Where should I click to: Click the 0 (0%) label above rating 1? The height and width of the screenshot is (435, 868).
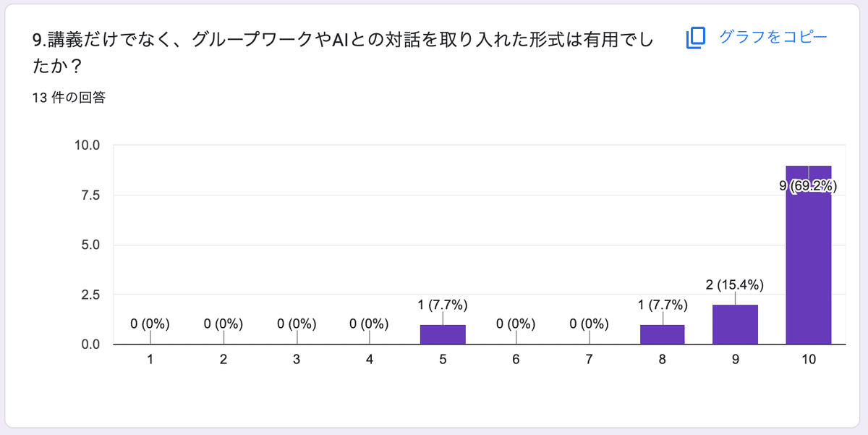click(x=148, y=324)
